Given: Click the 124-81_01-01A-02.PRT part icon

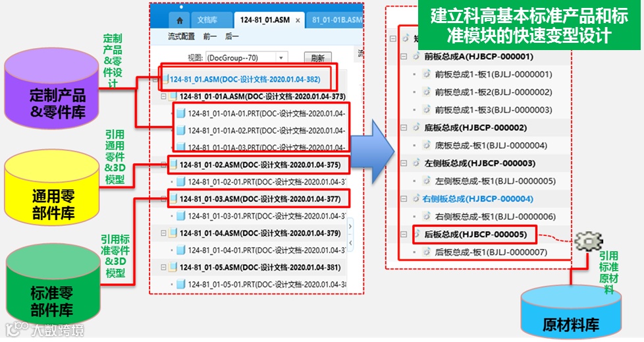Looking at the screenshot, I should (x=181, y=130).
